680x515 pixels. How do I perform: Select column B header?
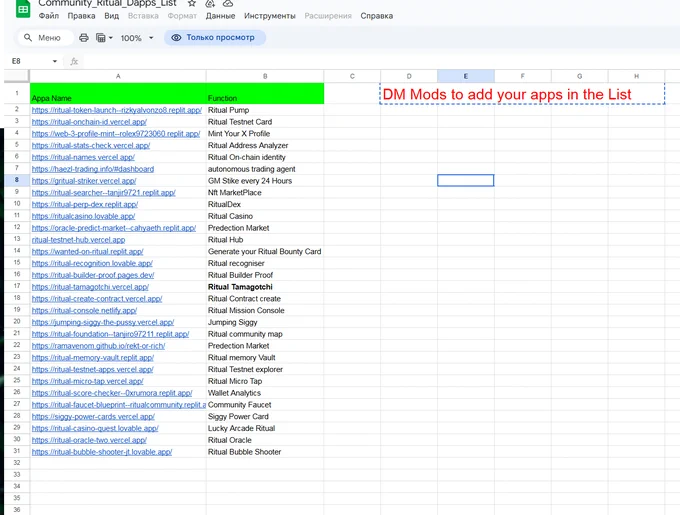coord(265,76)
